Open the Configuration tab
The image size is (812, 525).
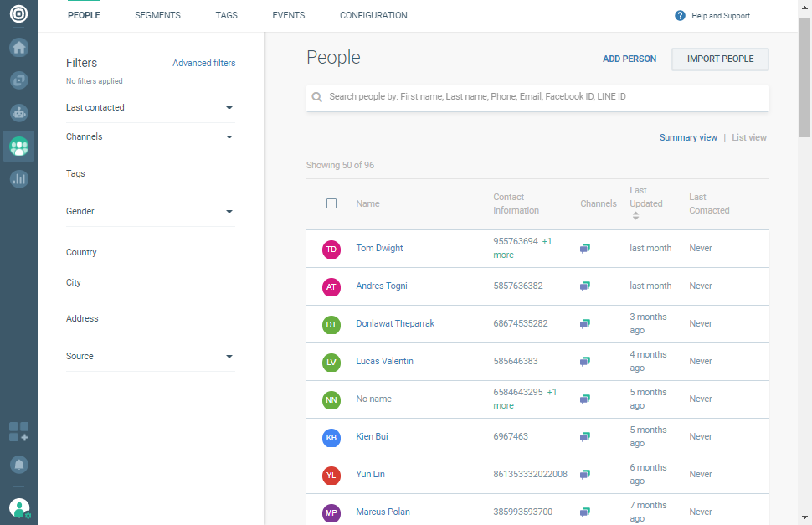(x=373, y=16)
